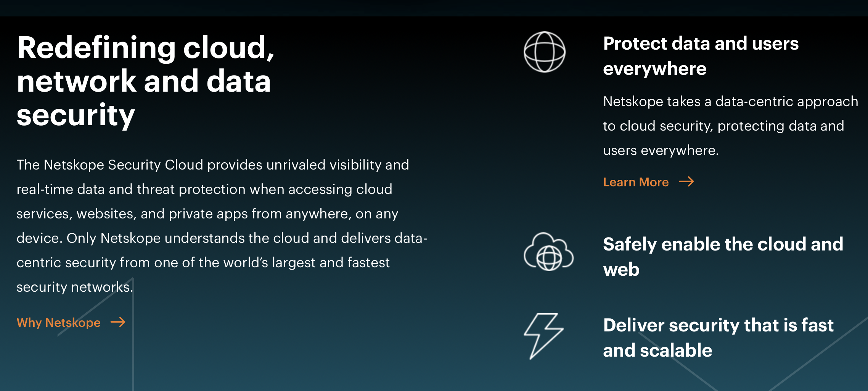This screenshot has width=868, height=391.
Task: Click the lightning bolt icon
Action: pos(543,336)
